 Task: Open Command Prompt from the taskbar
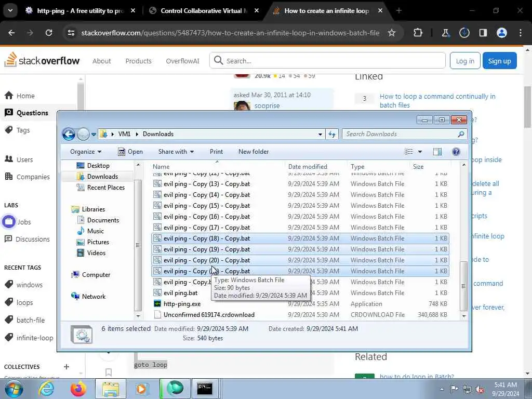click(x=205, y=389)
